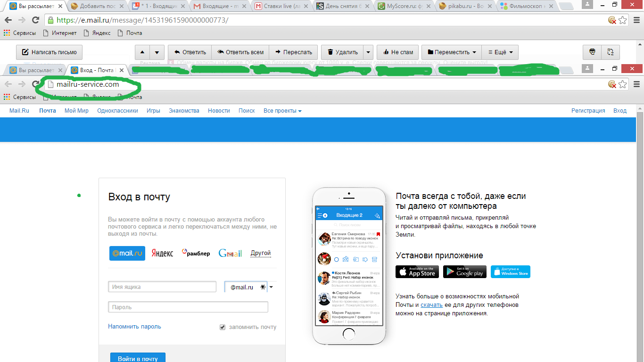Open Chrome menu in the e.mail.ru window
Image resolution: width=644 pixels, height=362 pixels.
point(636,20)
